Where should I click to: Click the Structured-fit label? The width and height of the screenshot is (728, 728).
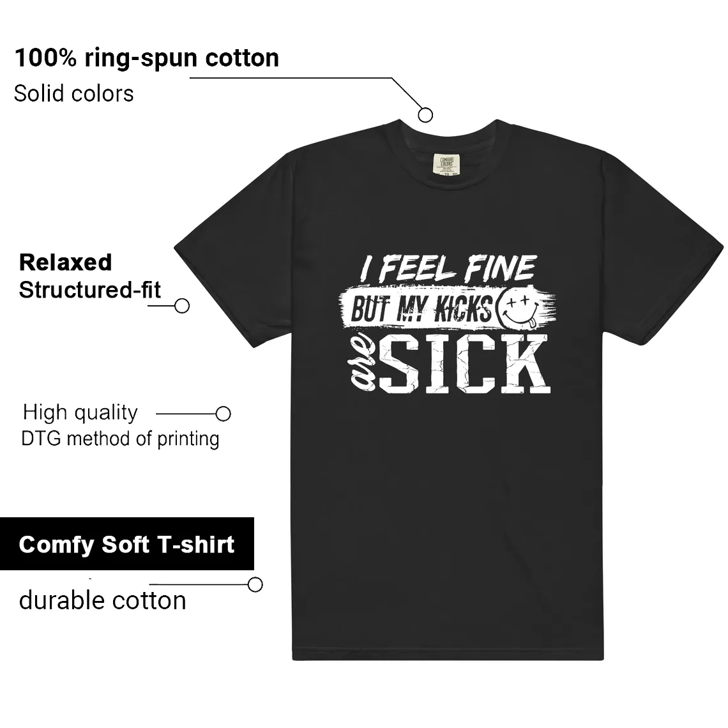point(89,290)
